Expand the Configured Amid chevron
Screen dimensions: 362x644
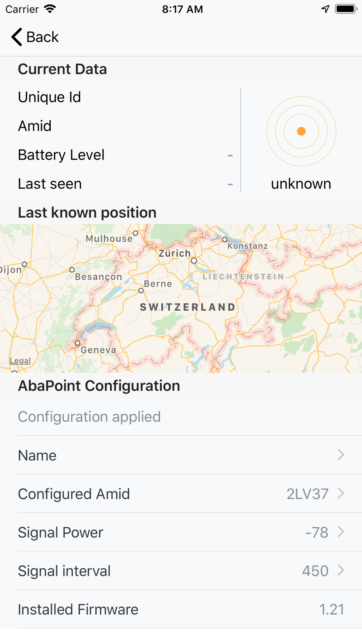point(341,493)
